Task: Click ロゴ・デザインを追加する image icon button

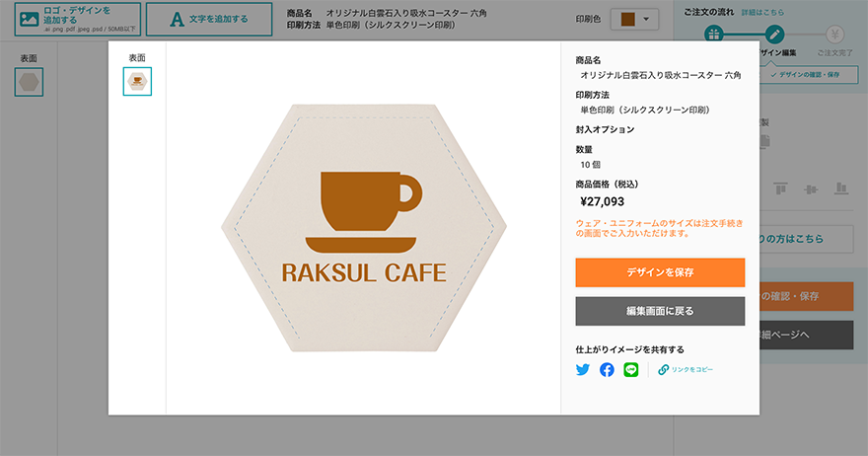Action: [x=78, y=20]
